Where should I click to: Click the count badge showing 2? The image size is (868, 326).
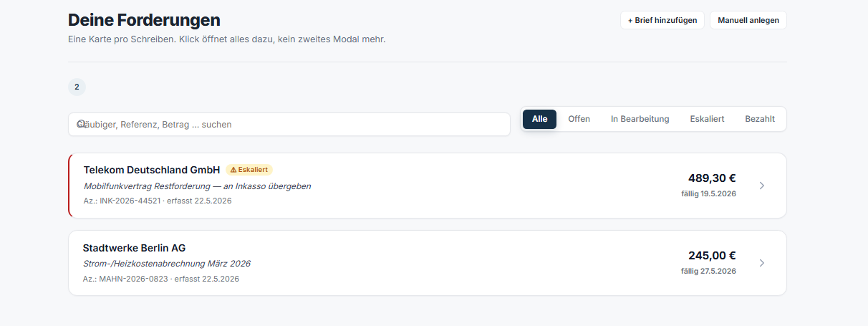(x=77, y=87)
